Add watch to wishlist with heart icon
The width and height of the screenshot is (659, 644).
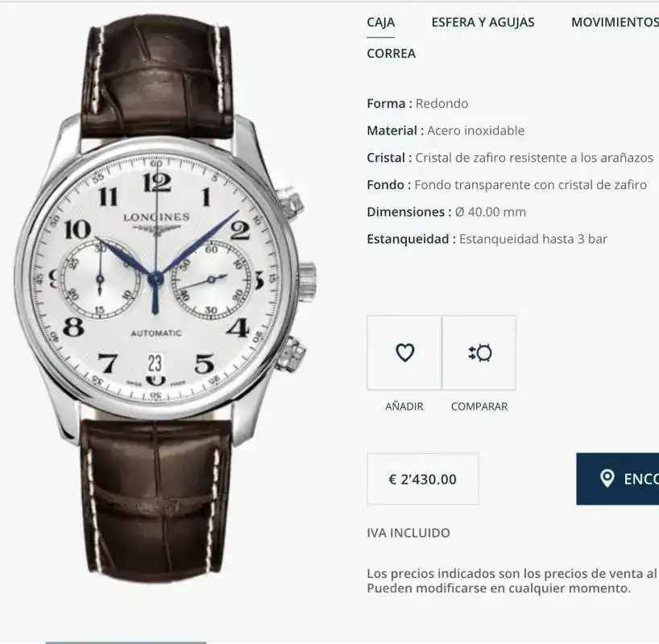[x=404, y=353]
